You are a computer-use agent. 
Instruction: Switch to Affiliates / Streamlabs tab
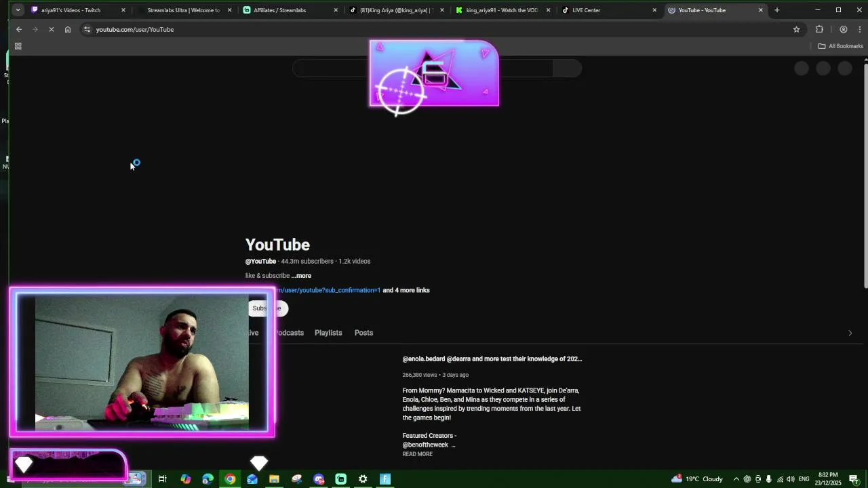pyautogui.click(x=280, y=10)
